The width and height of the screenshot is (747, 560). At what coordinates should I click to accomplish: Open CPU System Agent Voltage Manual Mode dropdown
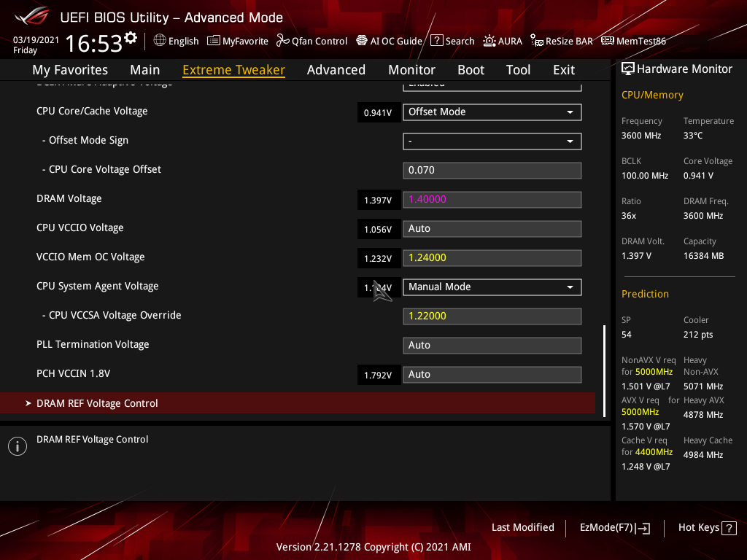click(x=492, y=287)
